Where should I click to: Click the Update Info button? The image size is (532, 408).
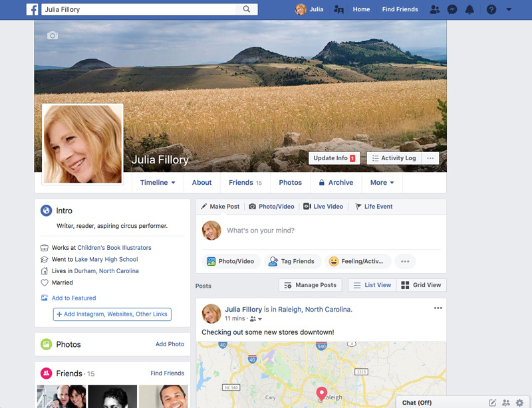pos(334,158)
